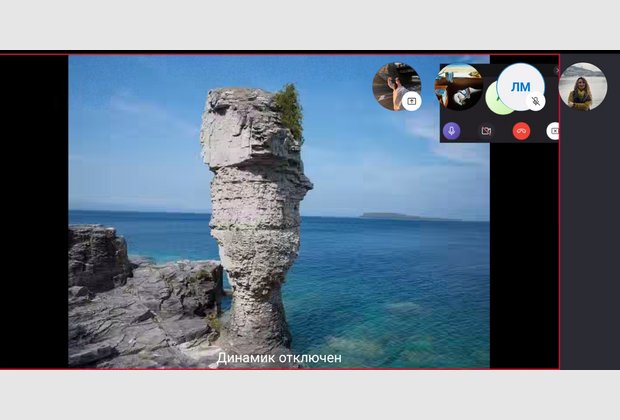620x420 pixels.
Task: Toggle the purple microphone button
Action: point(451,131)
